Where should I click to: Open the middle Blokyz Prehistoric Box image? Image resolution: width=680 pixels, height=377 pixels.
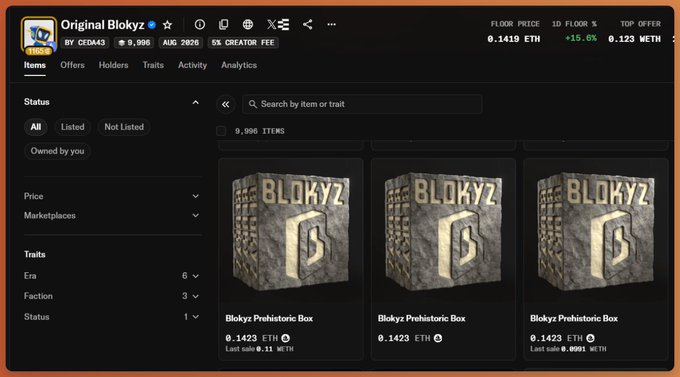click(443, 231)
